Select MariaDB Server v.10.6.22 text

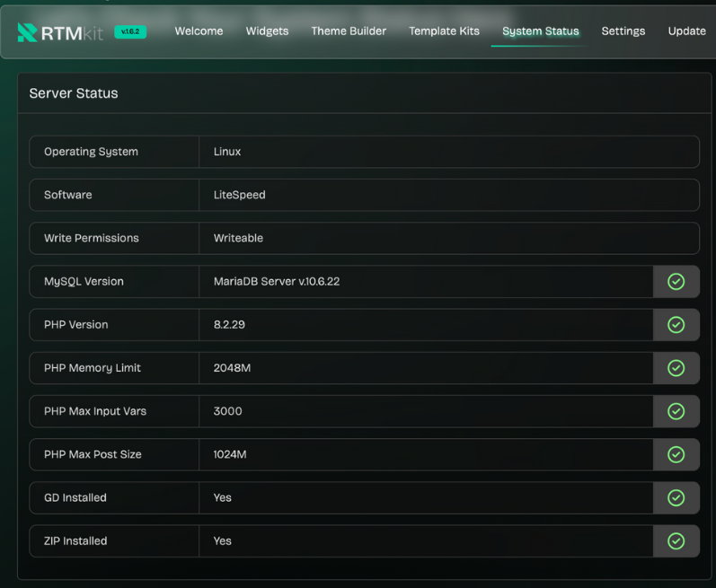point(277,282)
